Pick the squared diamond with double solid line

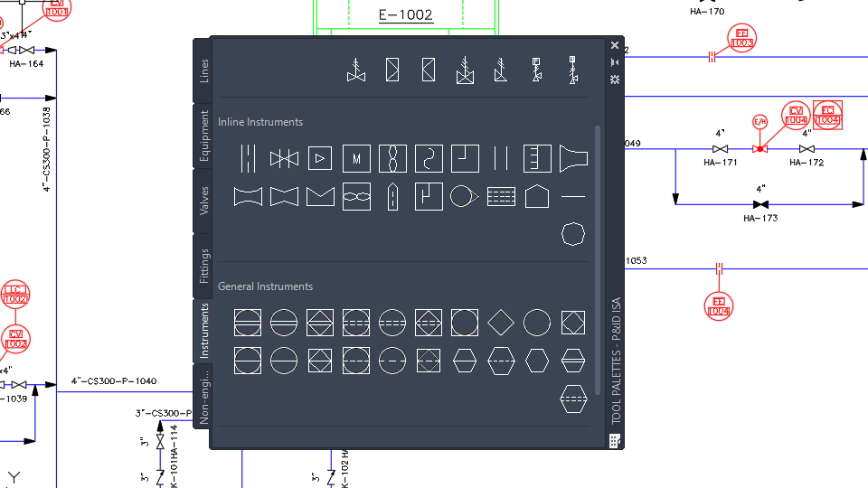(320, 323)
